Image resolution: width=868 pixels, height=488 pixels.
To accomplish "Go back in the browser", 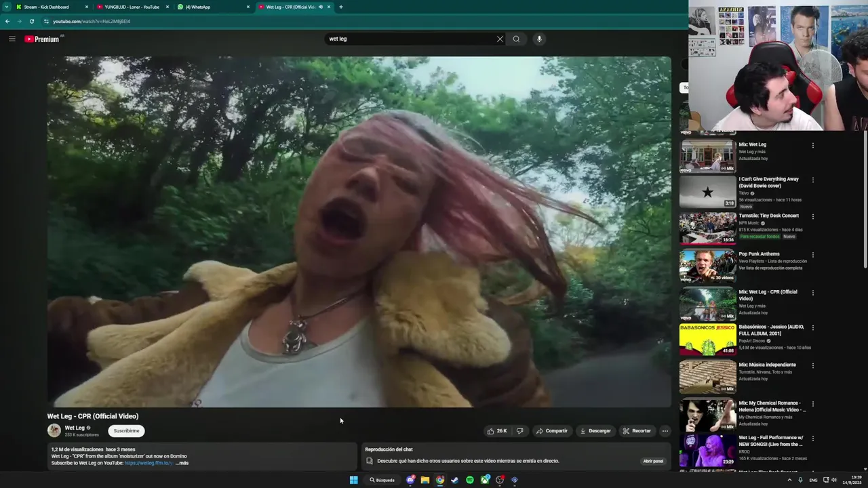I will click(x=7, y=21).
